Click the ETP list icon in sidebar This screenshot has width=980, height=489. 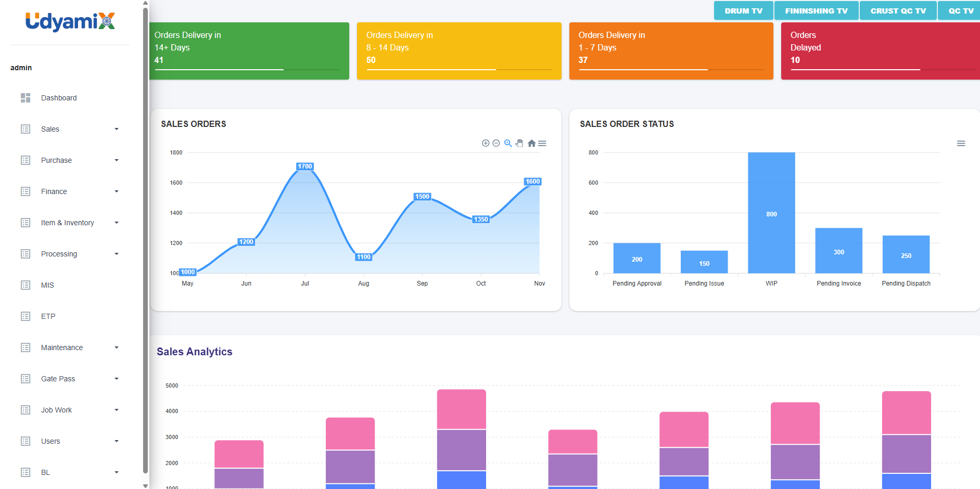(x=26, y=316)
